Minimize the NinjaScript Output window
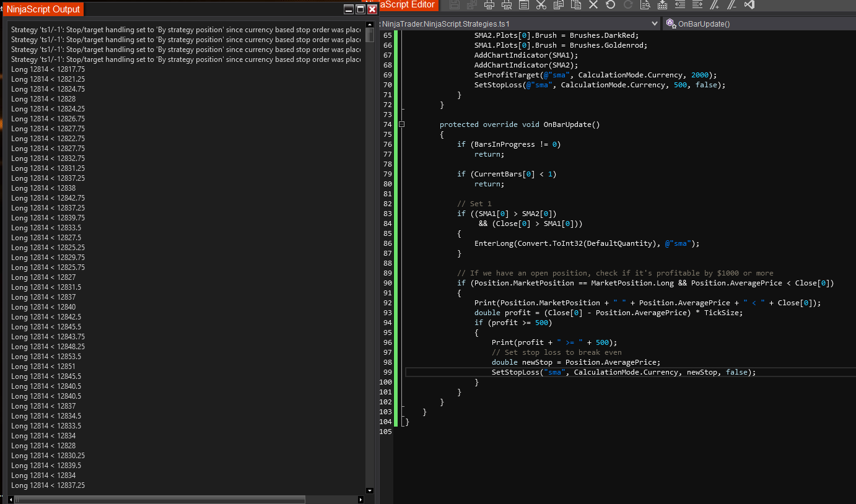Image resolution: width=856 pixels, height=504 pixels. (x=349, y=9)
